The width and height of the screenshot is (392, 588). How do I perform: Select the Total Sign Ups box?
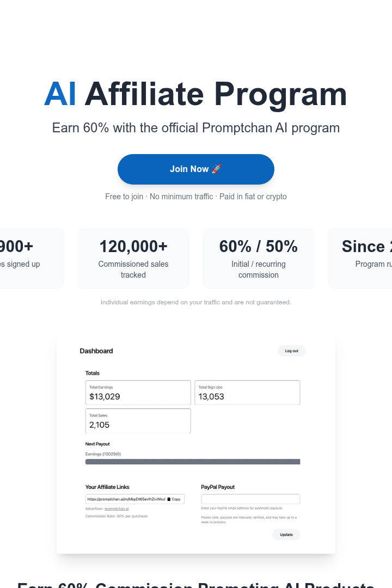247,393
